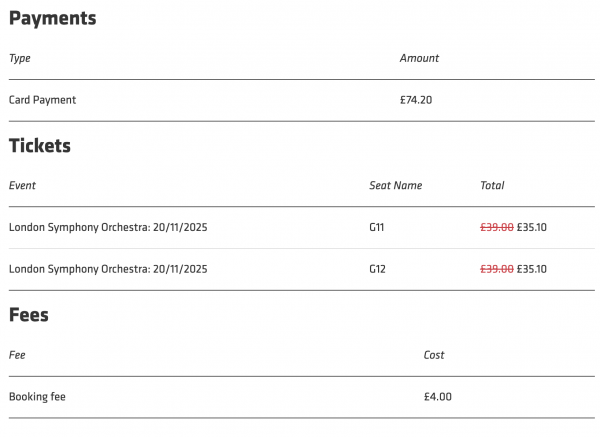Select the Card Payment row label
The image size is (600, 437).
pos(42,100)
